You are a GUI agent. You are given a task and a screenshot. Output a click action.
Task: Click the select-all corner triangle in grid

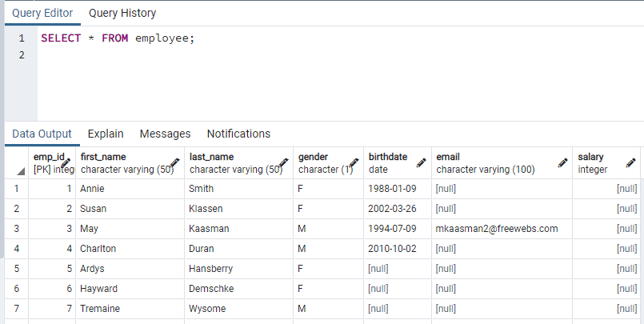pyautogui.click(x=21, y=171)
